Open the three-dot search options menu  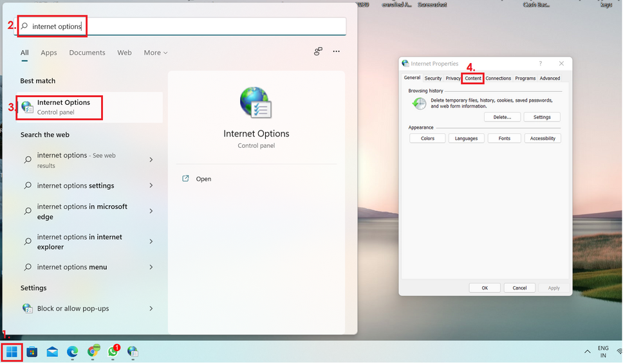pyautogui.click(x=336, y=51)
